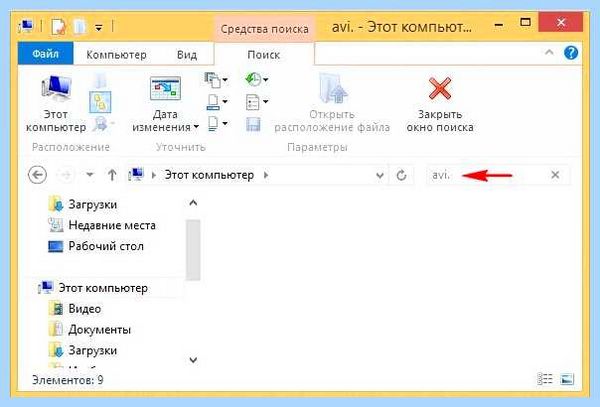The image size is (600, 407).
Task: Click the Current folder ribbon icon
Action: [100, 80]
